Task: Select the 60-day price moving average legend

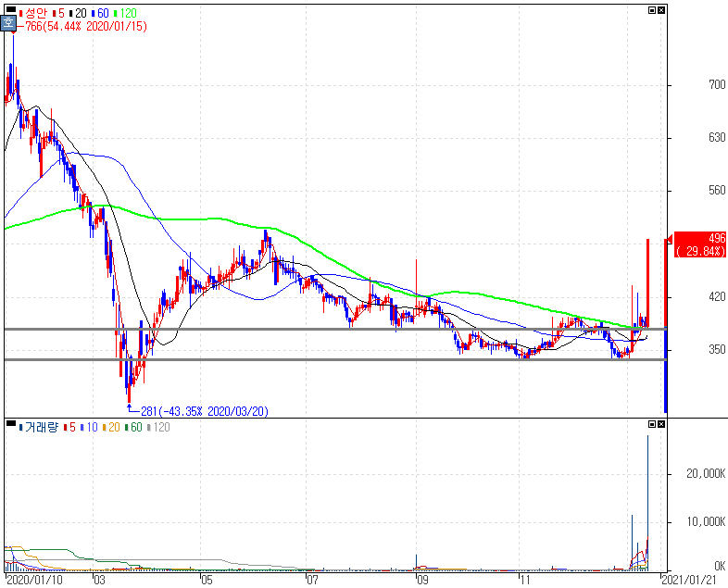Action: pos(100,13)
